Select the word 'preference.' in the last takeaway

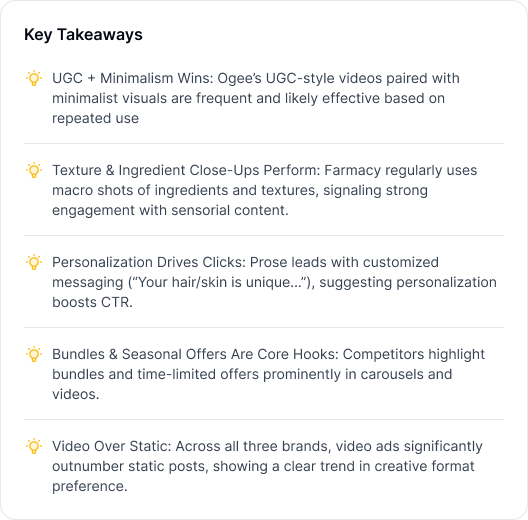pyautogui.click(x=90, y=486)
